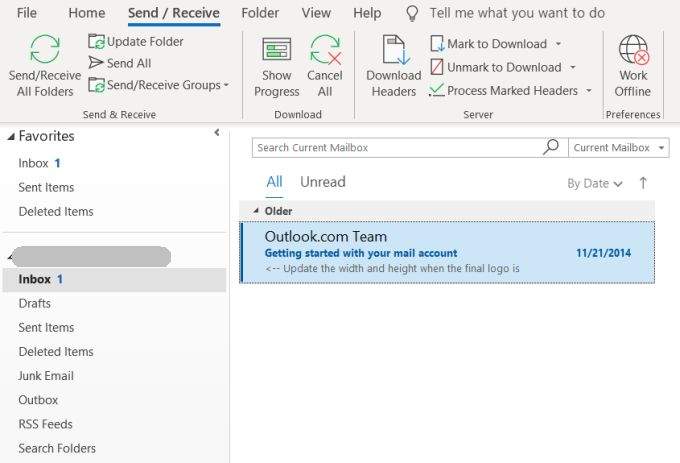Collapse the Favorites section triangle

click(x=11, y=137)
